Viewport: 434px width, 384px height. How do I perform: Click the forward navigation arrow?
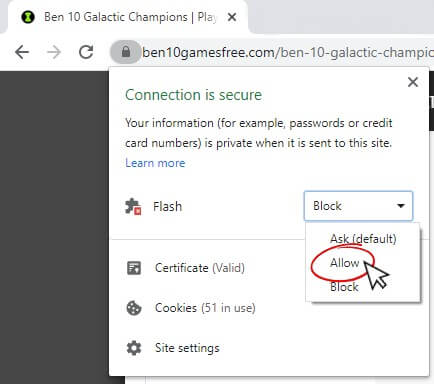54,52
